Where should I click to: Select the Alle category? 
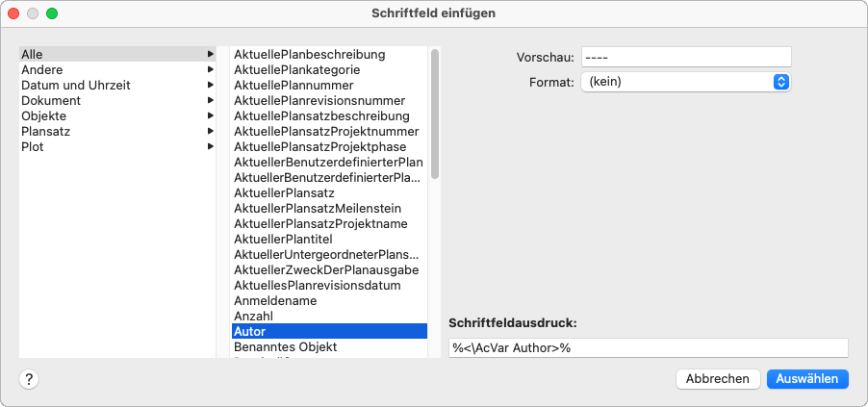32,55
